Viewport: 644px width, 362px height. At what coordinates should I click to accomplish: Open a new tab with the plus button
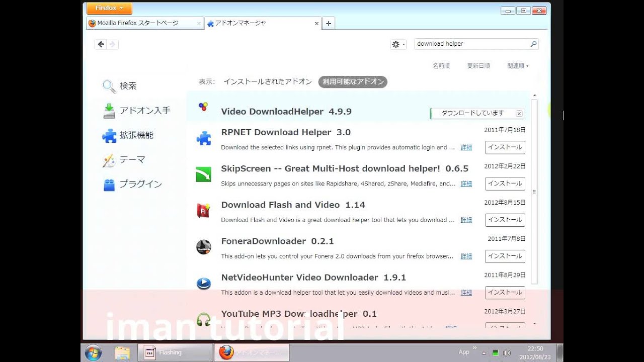[x=329, y=24]
